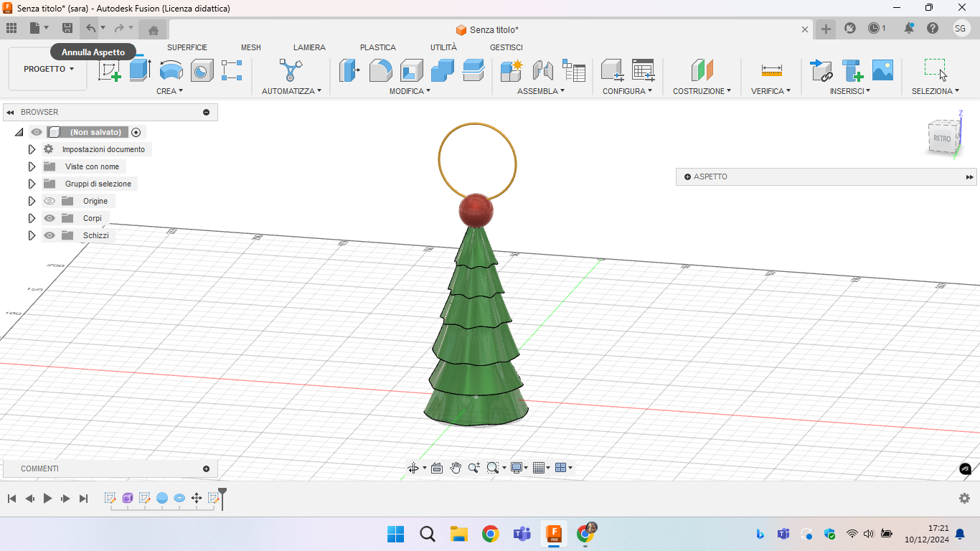Open the Change Parameters table icon
This screenshot has width=980, height=551.
pyautogui.click(x=643, y=70)
